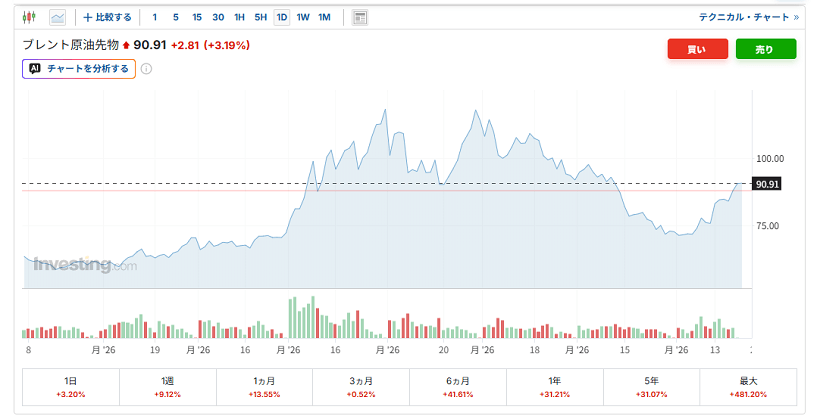
Task: Open the テクニカル・チャート link
Action: 749,17
